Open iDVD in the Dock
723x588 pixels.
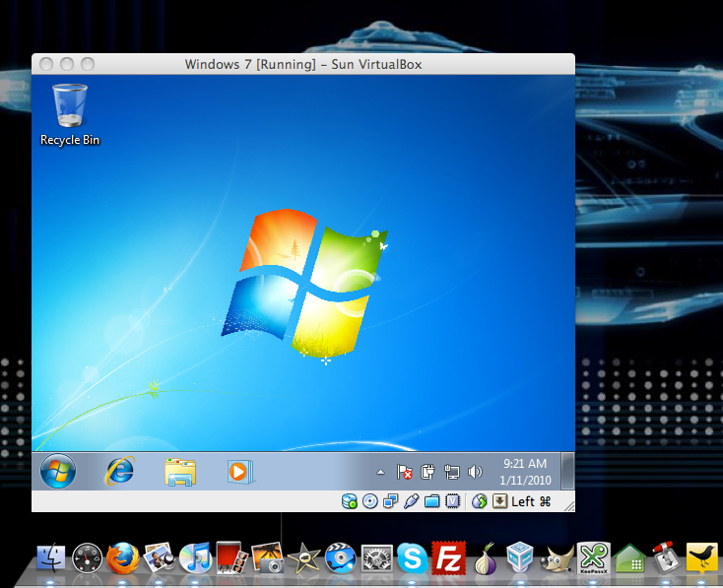pos(340,558)
